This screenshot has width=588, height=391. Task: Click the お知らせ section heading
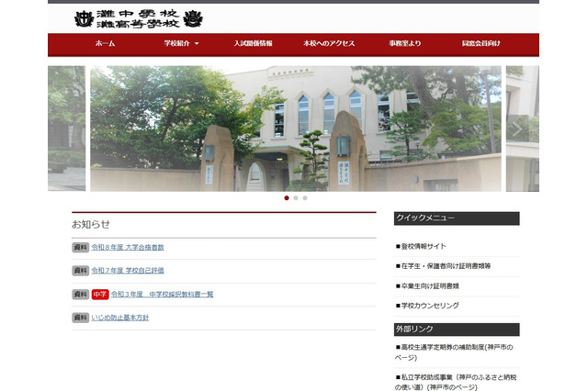(x=91, y=224)
